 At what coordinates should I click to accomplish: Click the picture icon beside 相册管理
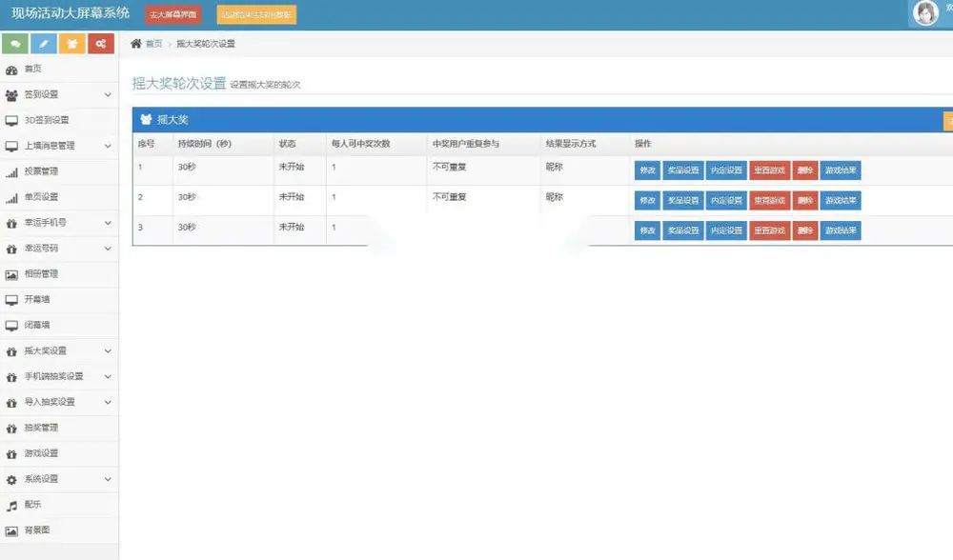(x=11, y=274)
